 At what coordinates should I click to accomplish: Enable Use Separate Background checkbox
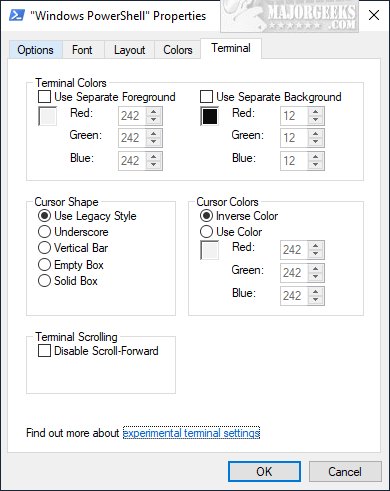click(206, 97)
